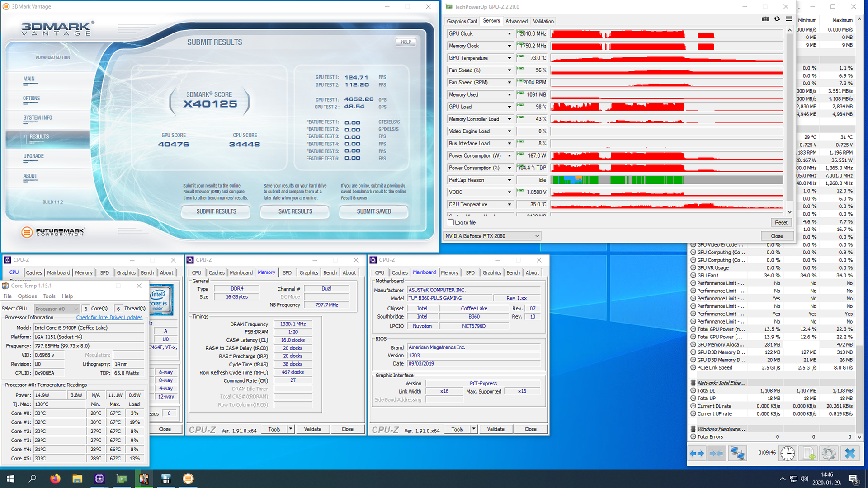Open File Explorer from the taskbar
The width and height of the screenshot is (868, 488).
pos(77,479)
